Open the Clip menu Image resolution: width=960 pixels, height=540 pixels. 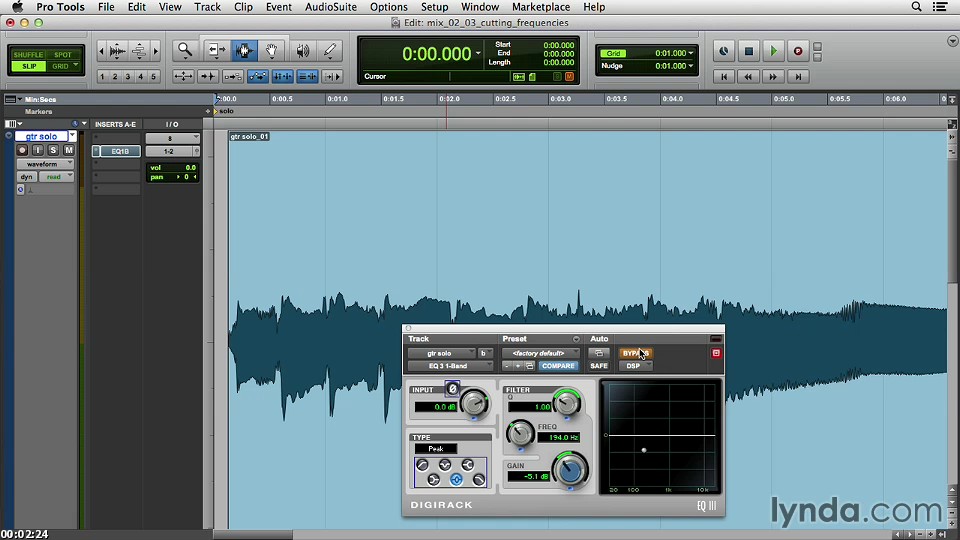(x=243, y=7)
